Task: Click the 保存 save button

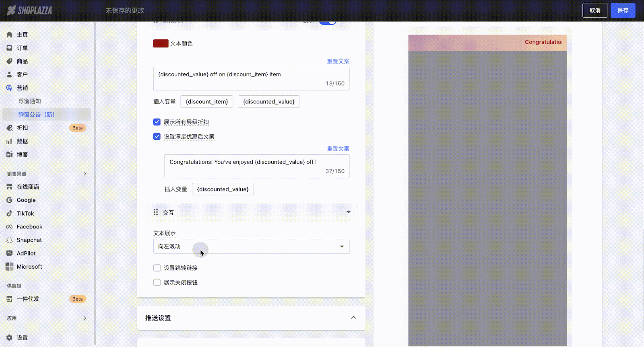Action: point(623,10)
